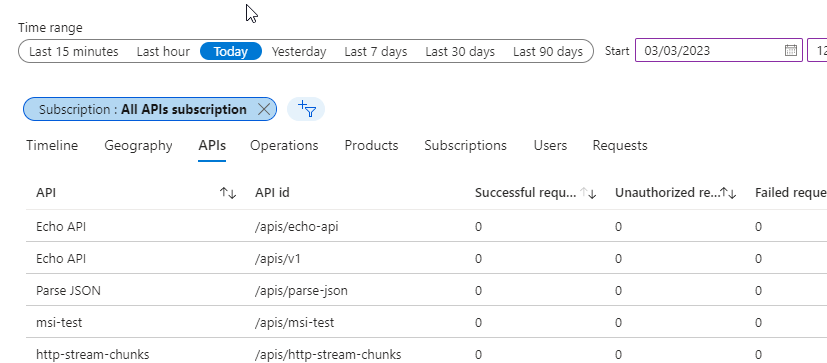Screen dimensions: 827x363
Task: Select Today time range
Action: point(231,52)
